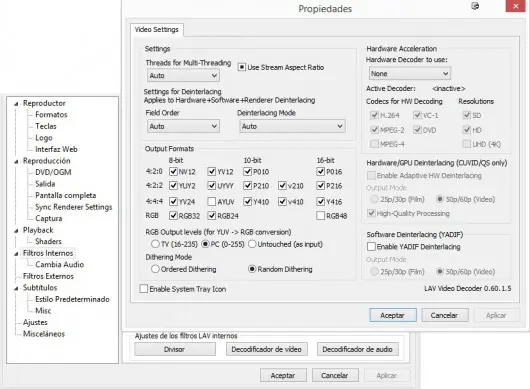Viewport: 530px width, 389px height.
Task: Close the Propiedades dialog with the X button
Action: click(515, 6)
